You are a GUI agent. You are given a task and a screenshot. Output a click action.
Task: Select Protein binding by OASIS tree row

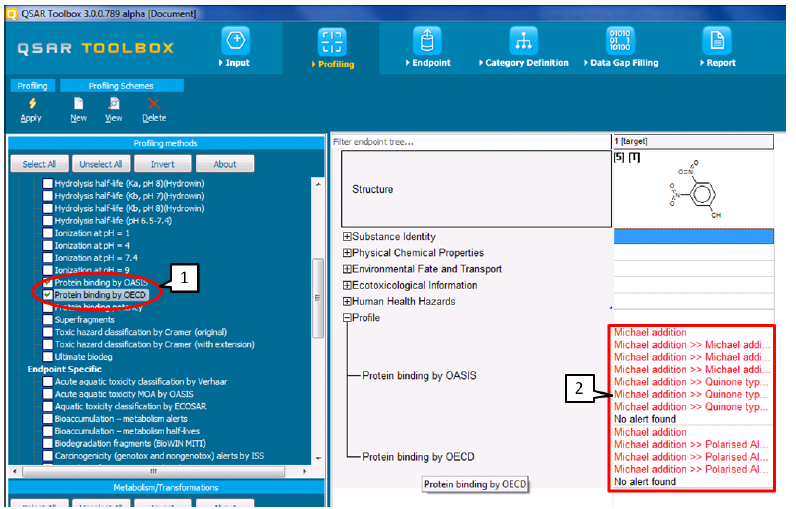419,376
